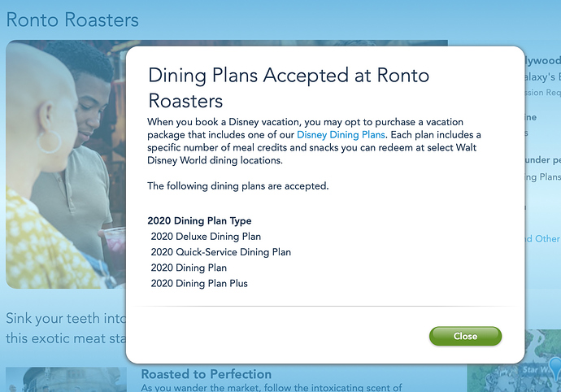Click the blue map pin marker

[555, 368]
